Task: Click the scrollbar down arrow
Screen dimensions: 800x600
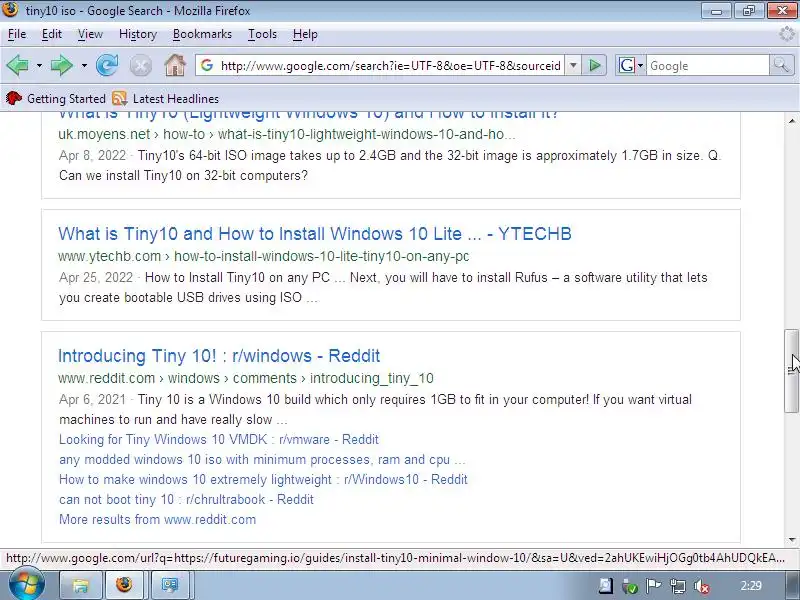Action: (792, 540)
